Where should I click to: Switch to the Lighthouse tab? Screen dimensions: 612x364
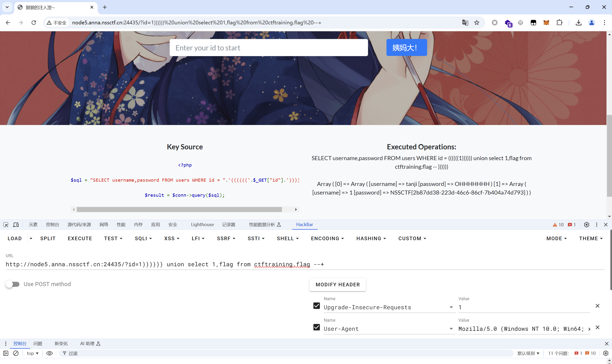tap(203, 224)
